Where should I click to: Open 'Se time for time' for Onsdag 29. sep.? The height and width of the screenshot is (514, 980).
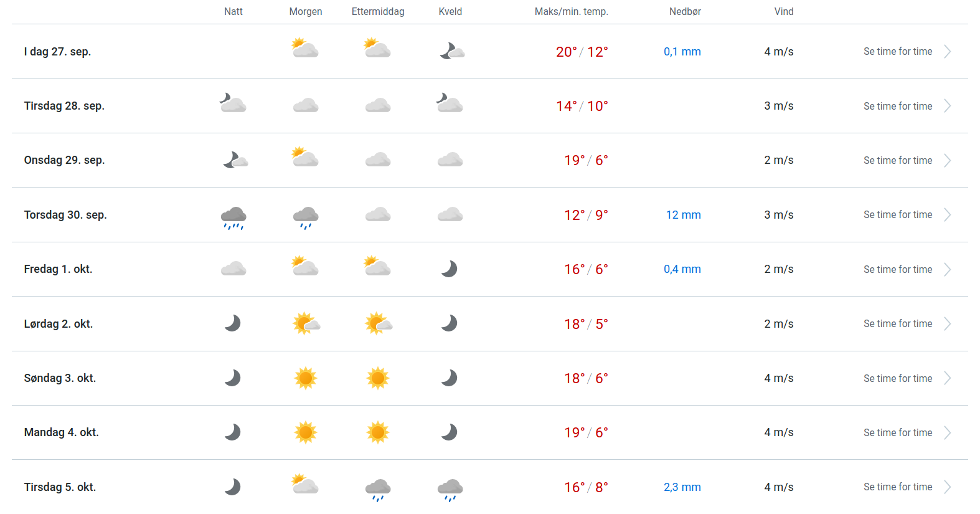[898, 161]
